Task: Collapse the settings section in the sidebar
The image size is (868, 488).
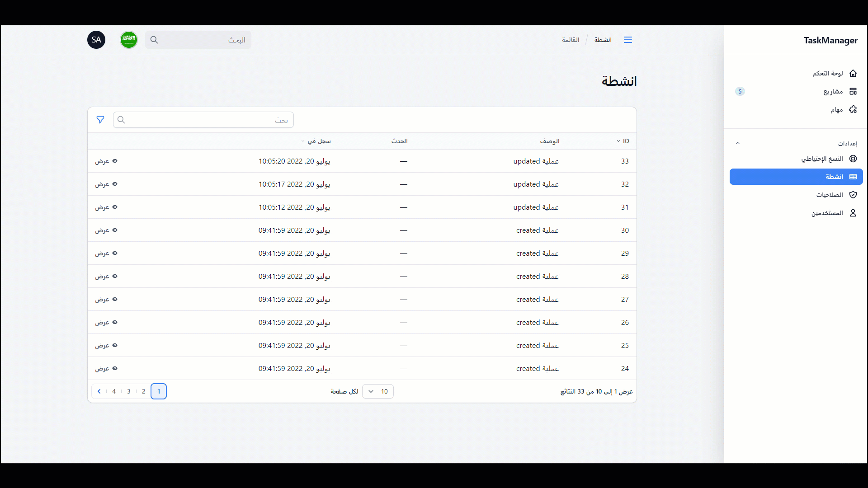Action: click(738, 143)
